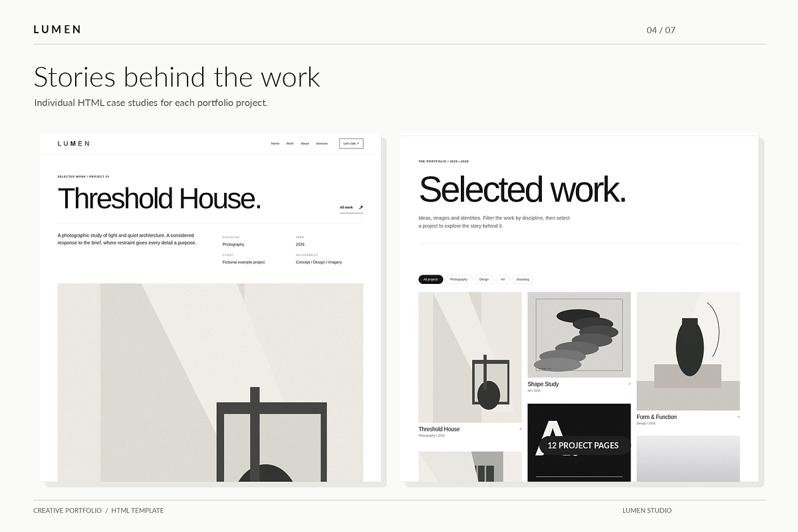The width and height of the screenshot is (798, 532).
Task: Open the Services nav link
Action: pos(322,144)
